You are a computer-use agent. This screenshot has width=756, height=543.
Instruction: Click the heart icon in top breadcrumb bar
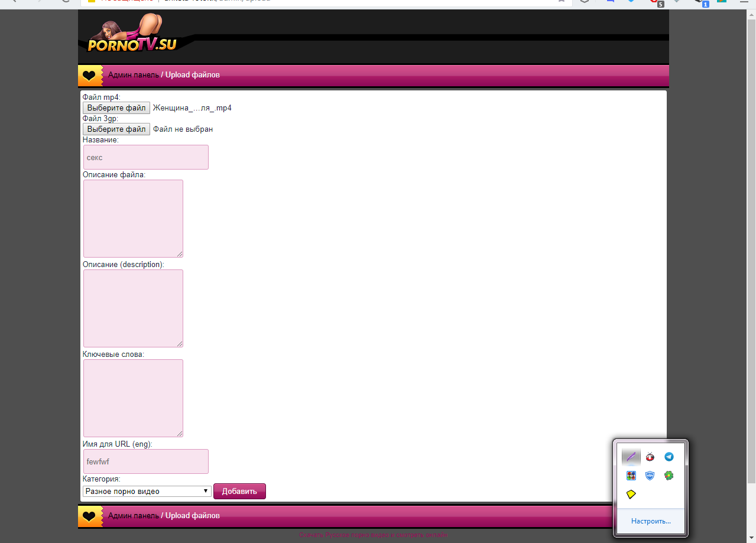89,76
